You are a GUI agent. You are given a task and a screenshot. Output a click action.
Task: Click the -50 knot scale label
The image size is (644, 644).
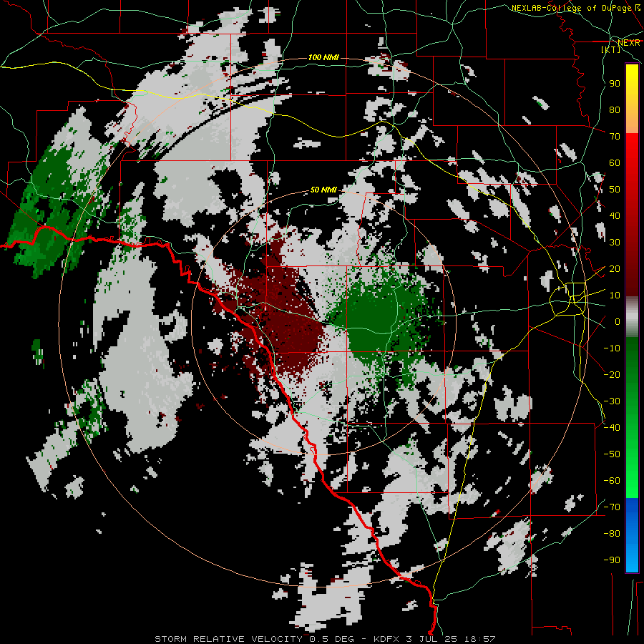[x=612, y=454]
